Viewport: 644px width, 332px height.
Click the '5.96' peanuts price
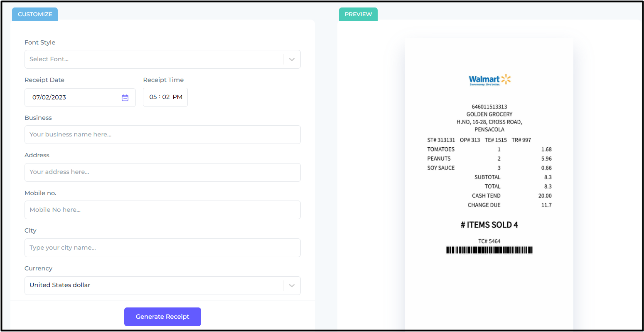pyautogui.click(x=546, y=159)
